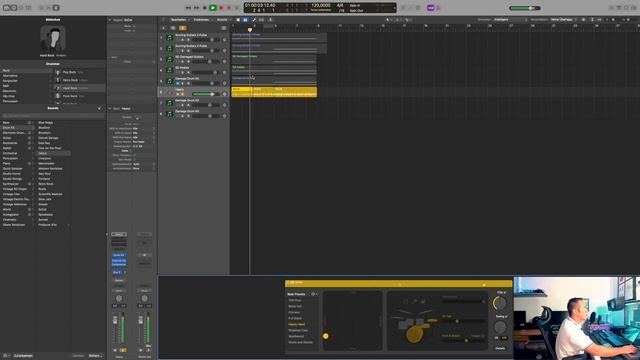Screen dimensions: 640x360
Task: Click track 3 instrument icon
Action: (170, 59)
